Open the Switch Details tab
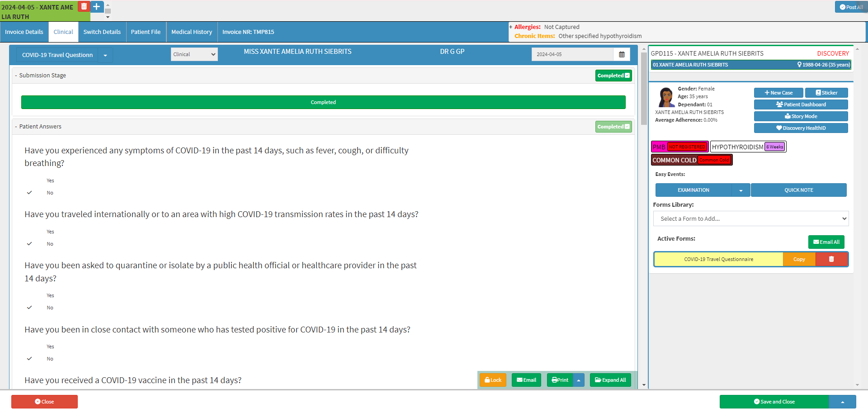 [102, 32]
